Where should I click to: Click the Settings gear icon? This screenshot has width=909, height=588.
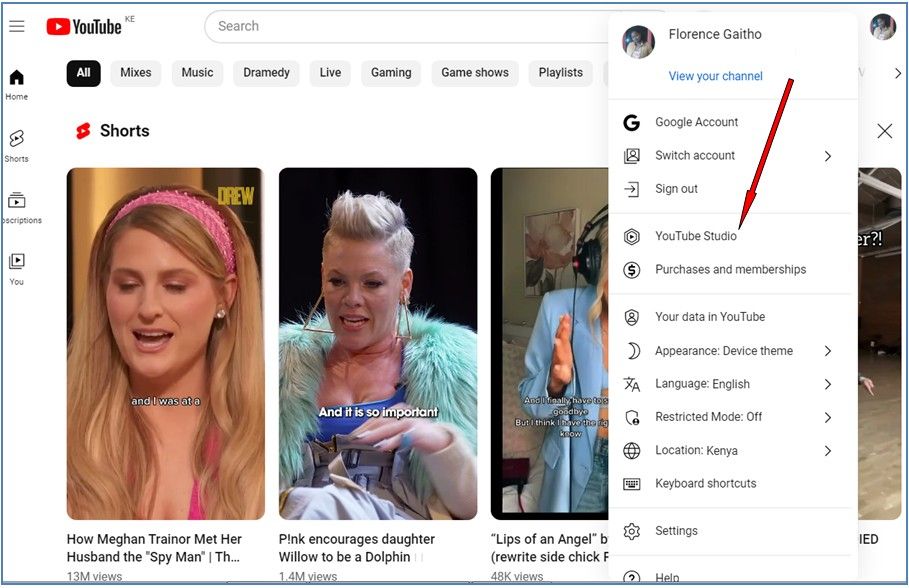pyautogui.click(x=631, y=531)
